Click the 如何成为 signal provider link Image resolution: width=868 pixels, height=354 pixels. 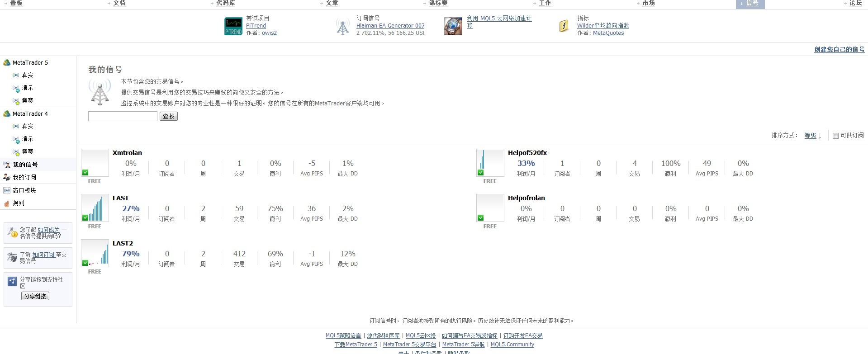point(49,230)
